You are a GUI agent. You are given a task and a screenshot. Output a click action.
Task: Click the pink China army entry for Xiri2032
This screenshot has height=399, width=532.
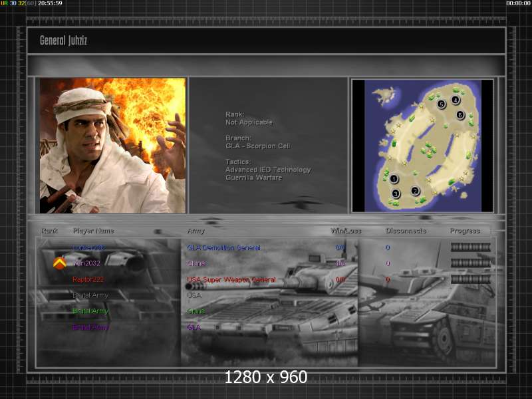(x=196, y=263)
